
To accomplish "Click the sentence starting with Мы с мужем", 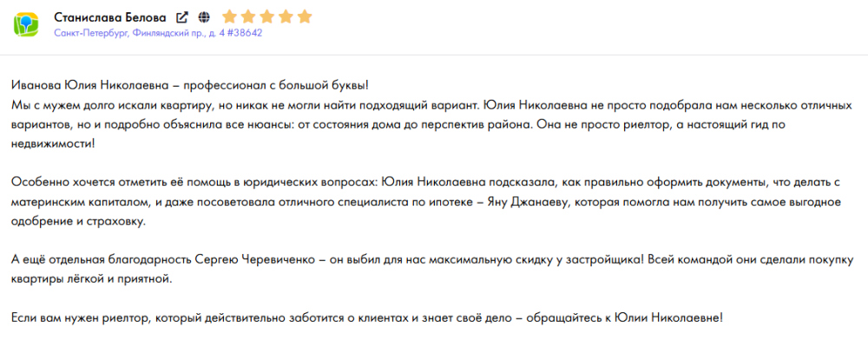I will coord(247,105).
